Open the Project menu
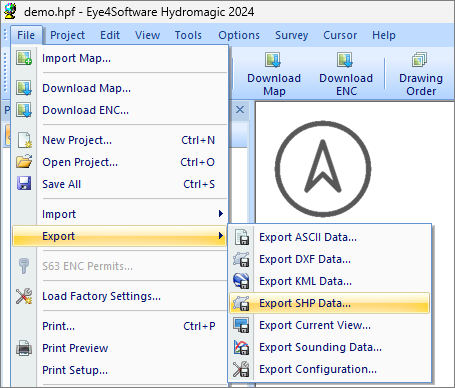The image size is (455, 388). (x=67, y=35)
